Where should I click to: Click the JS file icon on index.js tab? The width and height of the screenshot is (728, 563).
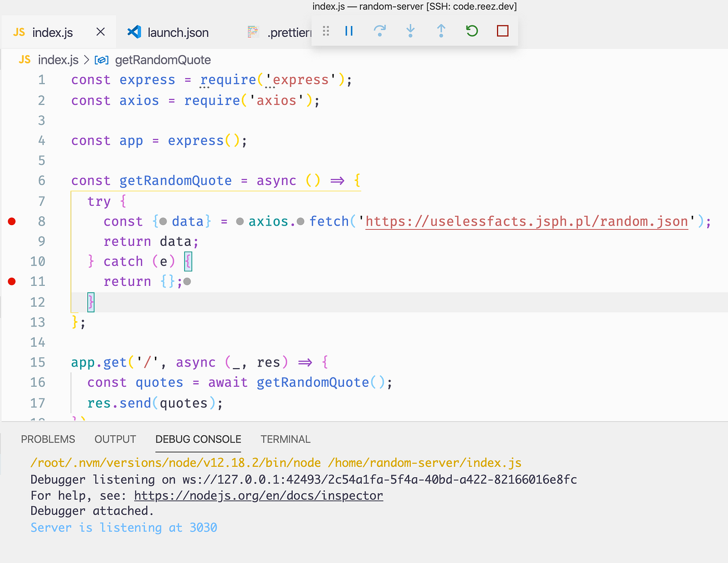point(19,32)
